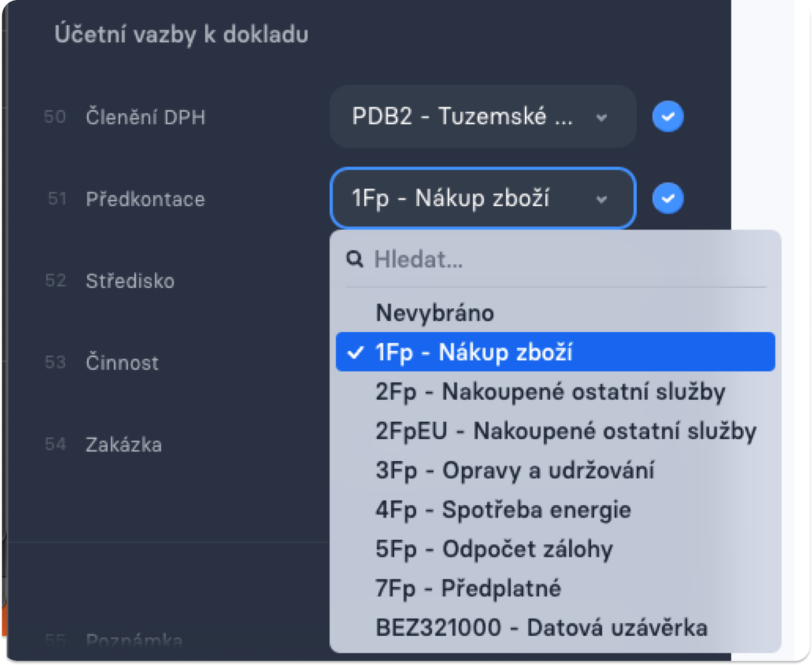812x665 pixels.
Task: Click the chevron arrow in Předkontace field
Action: [x=601, y=199]
